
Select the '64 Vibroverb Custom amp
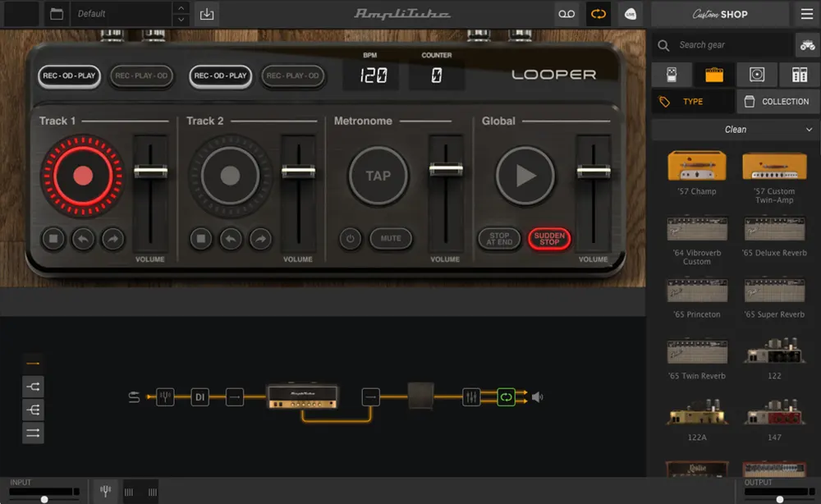(x=697, y=229)
